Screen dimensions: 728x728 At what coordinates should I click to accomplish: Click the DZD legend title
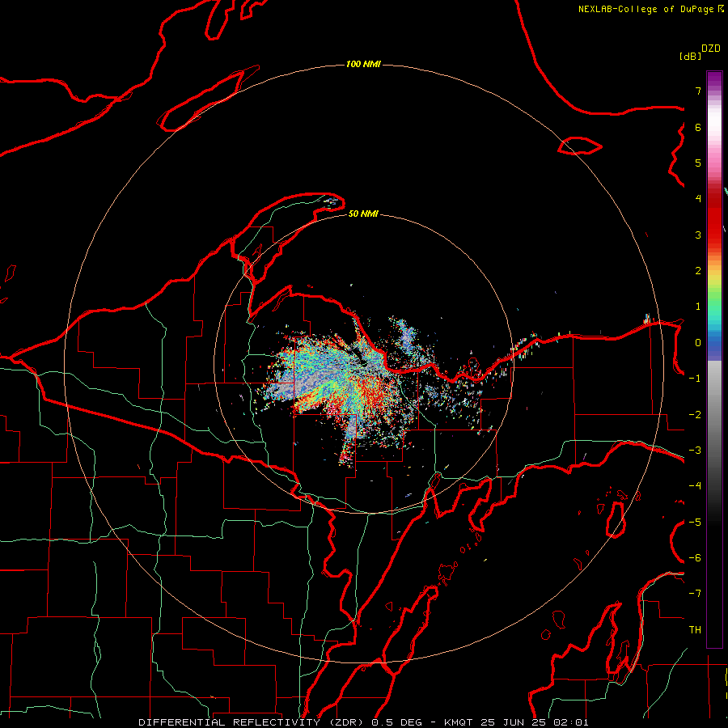tap(711, 49)
